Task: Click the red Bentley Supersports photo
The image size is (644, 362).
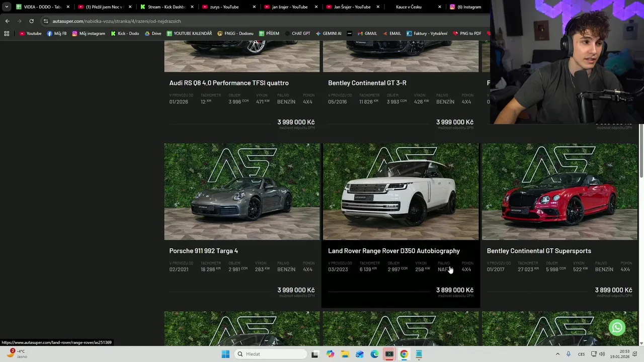Action: coord(559,192)
